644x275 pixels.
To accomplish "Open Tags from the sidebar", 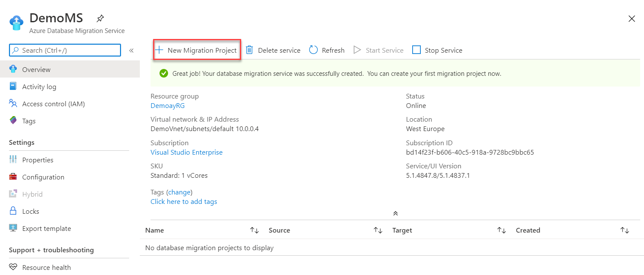I will 29,121.
